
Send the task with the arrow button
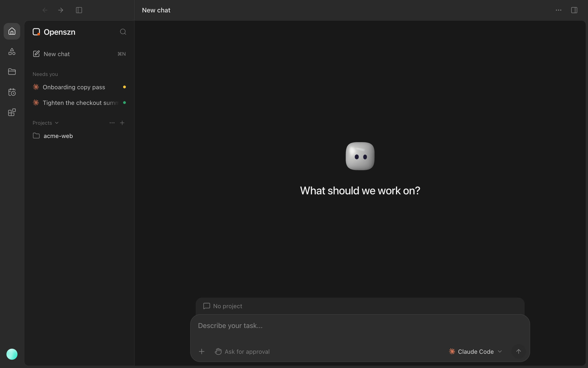(x=519, y=352)
